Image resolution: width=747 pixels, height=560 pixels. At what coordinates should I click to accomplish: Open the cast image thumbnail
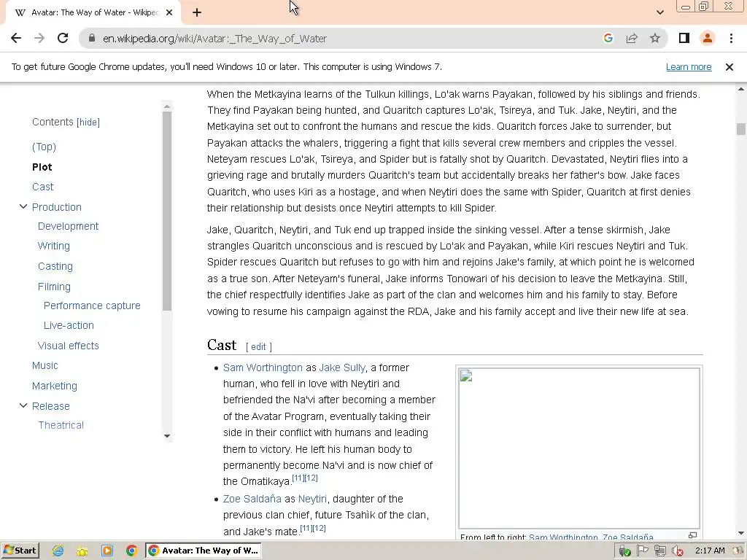(x=578, y=448)
